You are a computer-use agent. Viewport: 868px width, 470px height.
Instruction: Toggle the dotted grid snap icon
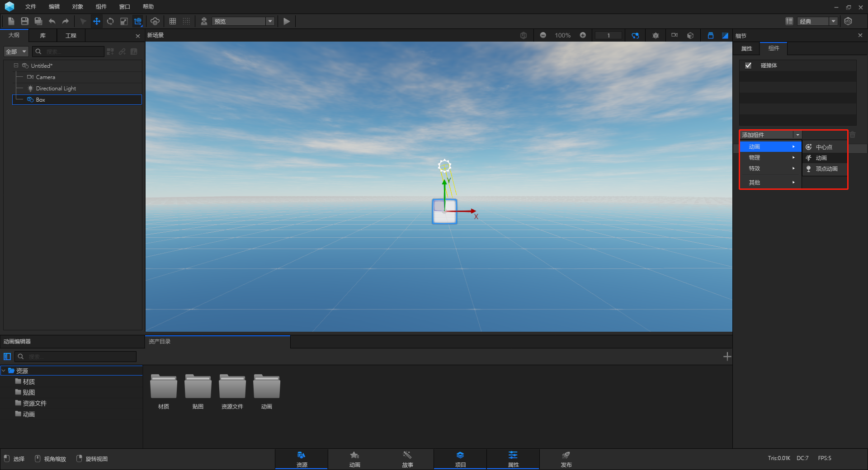pos(186,21)
